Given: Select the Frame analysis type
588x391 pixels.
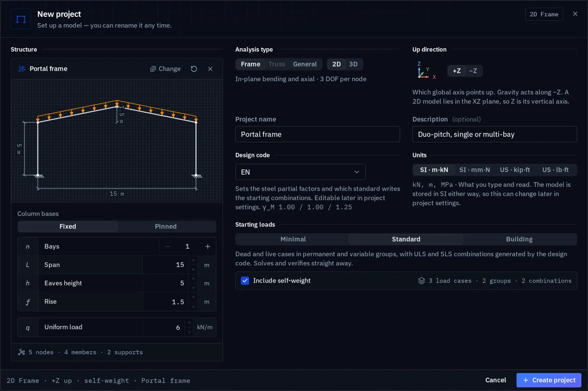Looking at the screenshot, I should 251,64.
